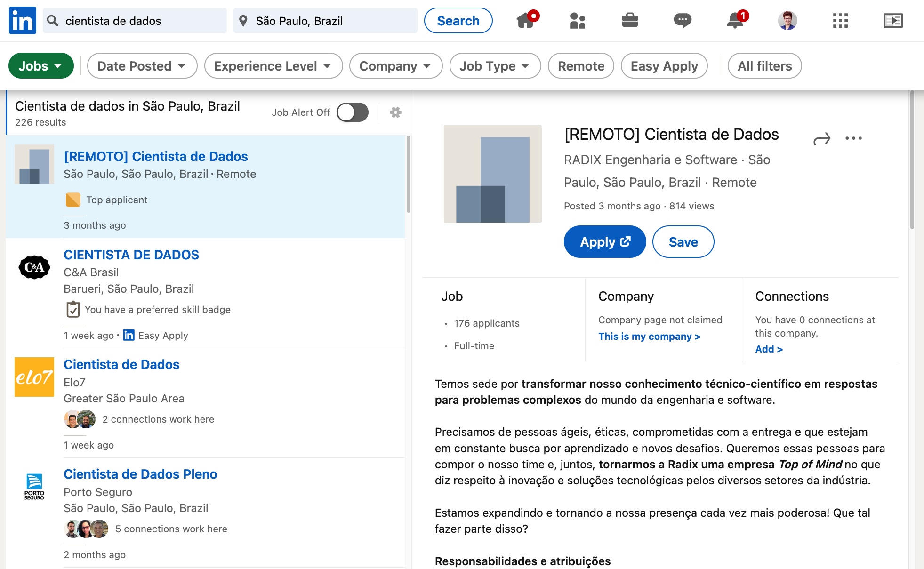The image size is (924, 569).
Task: Click the blue Apply button
Action: click(605, 242)
